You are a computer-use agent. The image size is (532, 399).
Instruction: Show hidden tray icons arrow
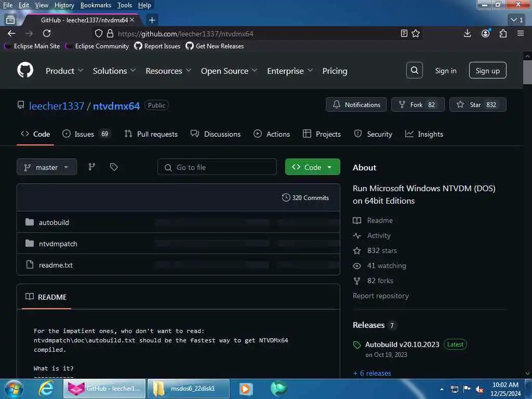(442, 389)
